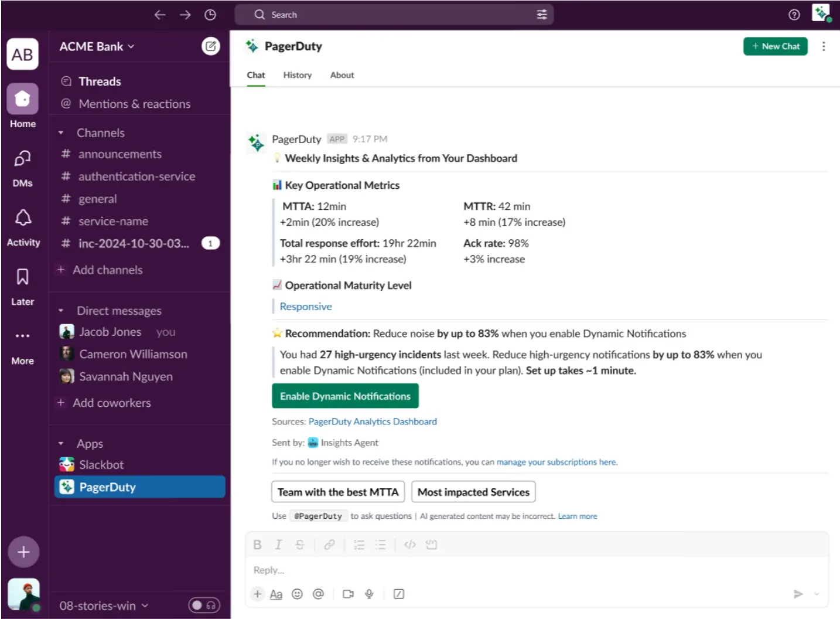Open the Activity bell icon
The image size is (840, 619).
click(x=23, y=218)
